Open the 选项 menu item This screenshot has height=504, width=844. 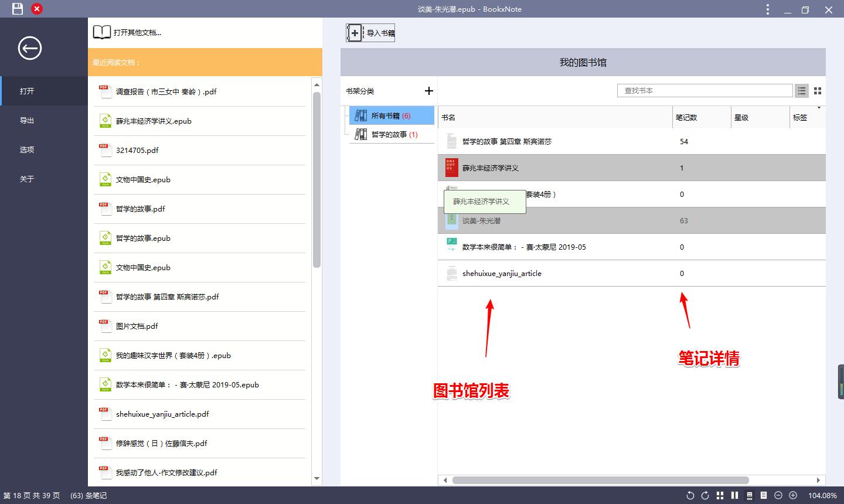click(26, 149)
